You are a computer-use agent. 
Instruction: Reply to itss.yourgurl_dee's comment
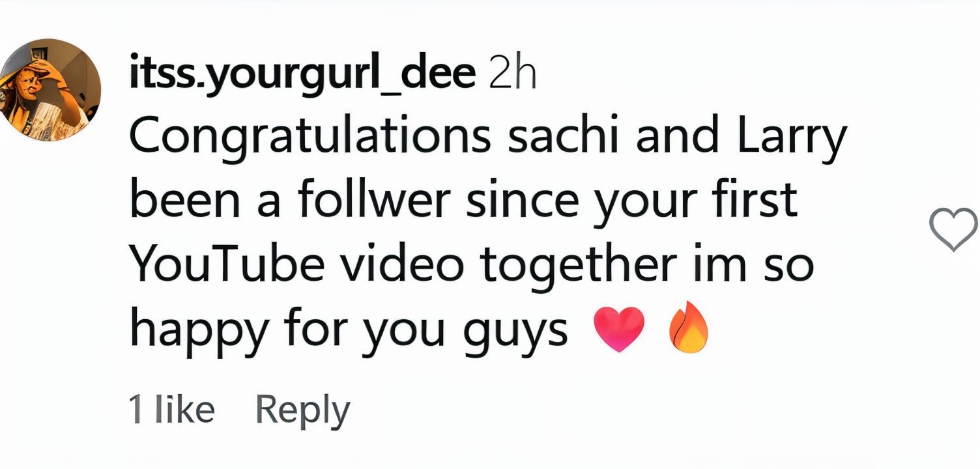click(x=302, y=410)
